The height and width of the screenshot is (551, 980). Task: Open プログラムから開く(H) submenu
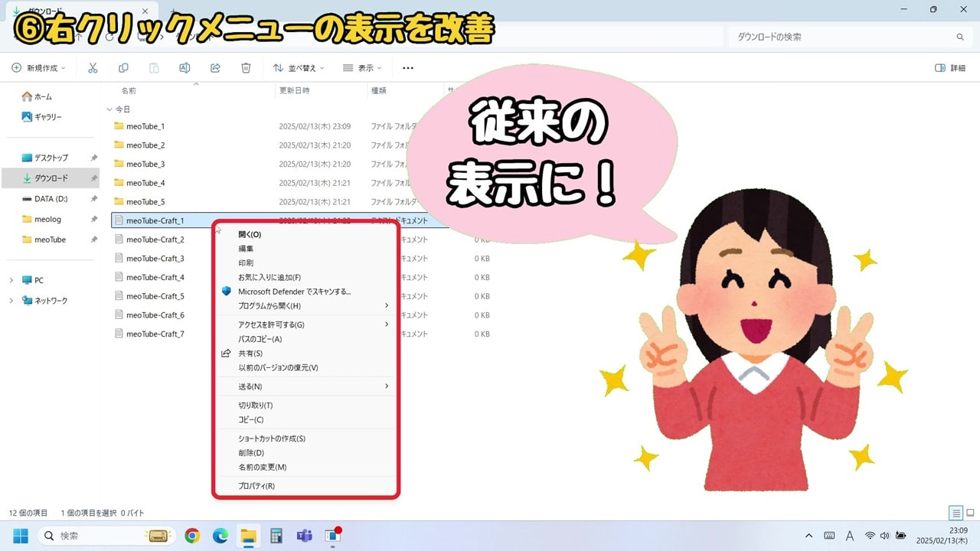pos(305,306)
